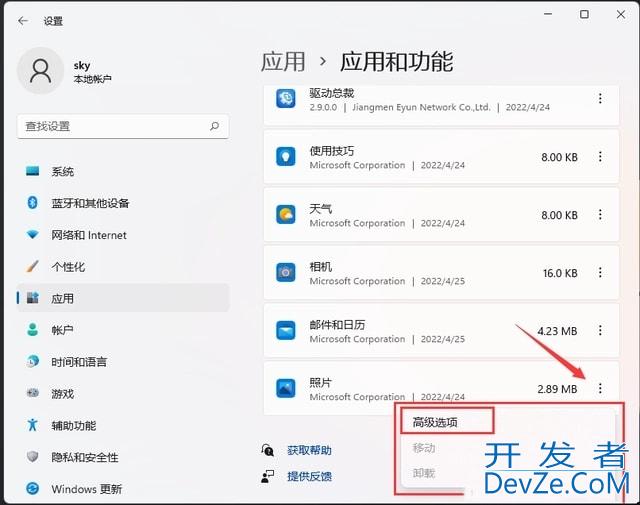Image resolution: width=640 pixels, height=505 pixels.
Task: Click the 应用 apps icon in sidebar
Action: click(x=32, y=298)
